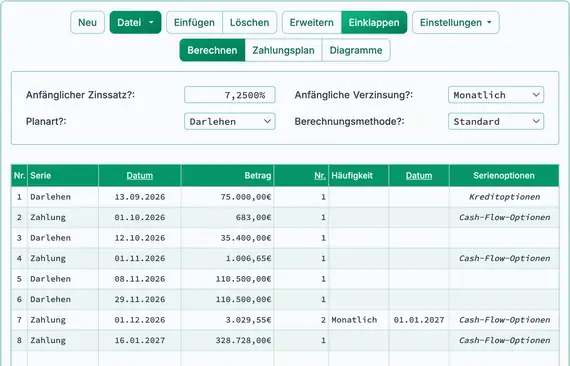Viewport: 570px width, 366px height.
Task: Select the amount 35.400,00€
Action: 228,238
